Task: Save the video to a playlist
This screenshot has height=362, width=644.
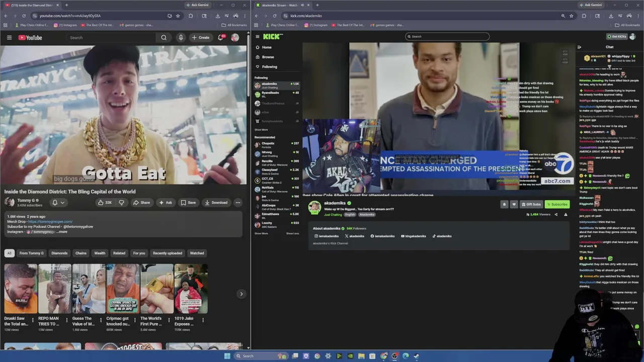Action: [x=188, y=203]
